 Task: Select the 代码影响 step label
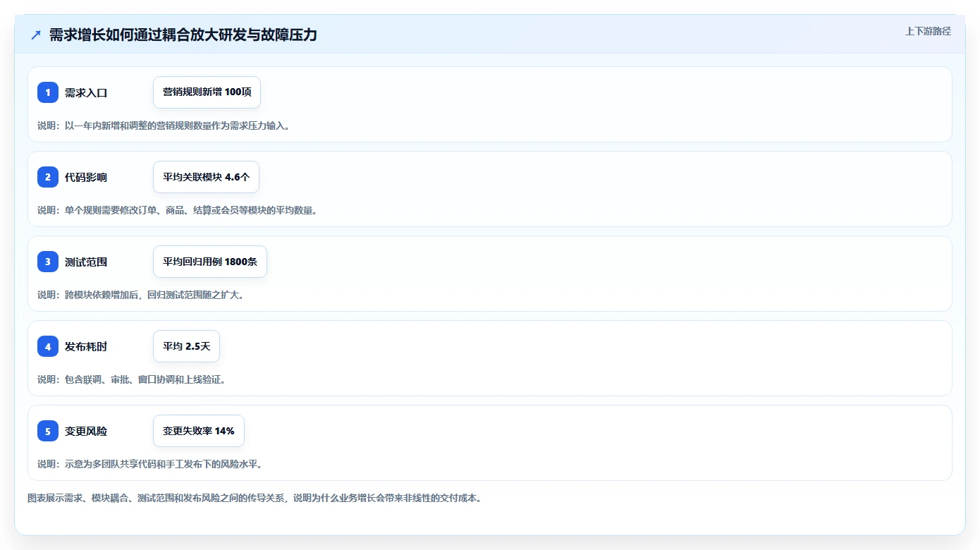(x=86, y=177)
